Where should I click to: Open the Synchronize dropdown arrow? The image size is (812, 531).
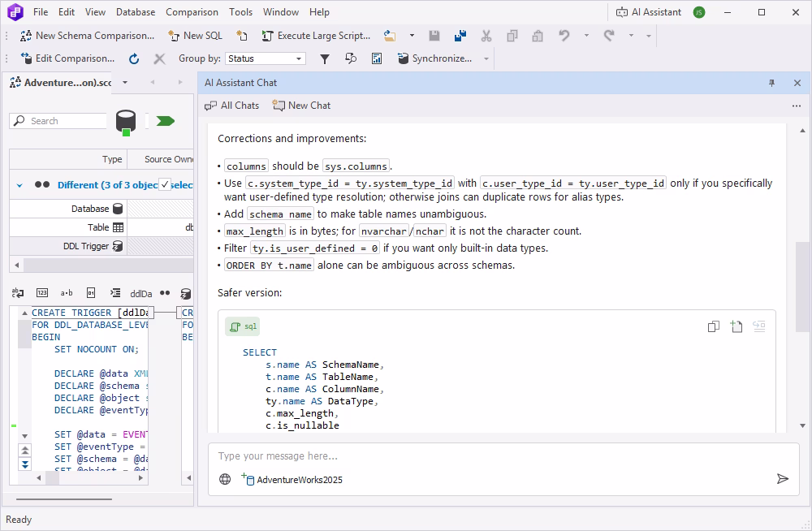pos(486,58)
